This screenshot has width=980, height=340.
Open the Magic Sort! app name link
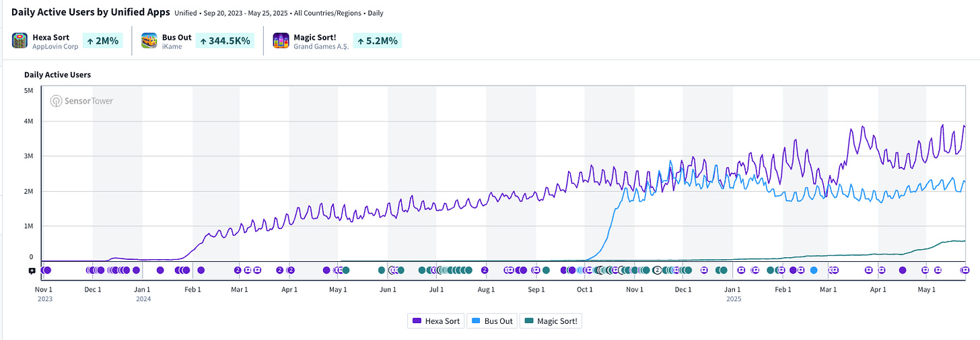(315, 36)
